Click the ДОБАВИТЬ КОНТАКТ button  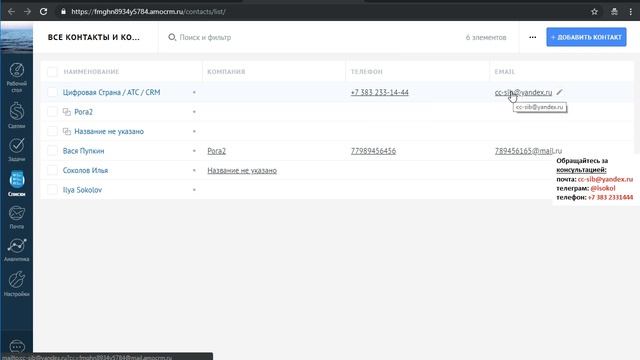[586, 37]
